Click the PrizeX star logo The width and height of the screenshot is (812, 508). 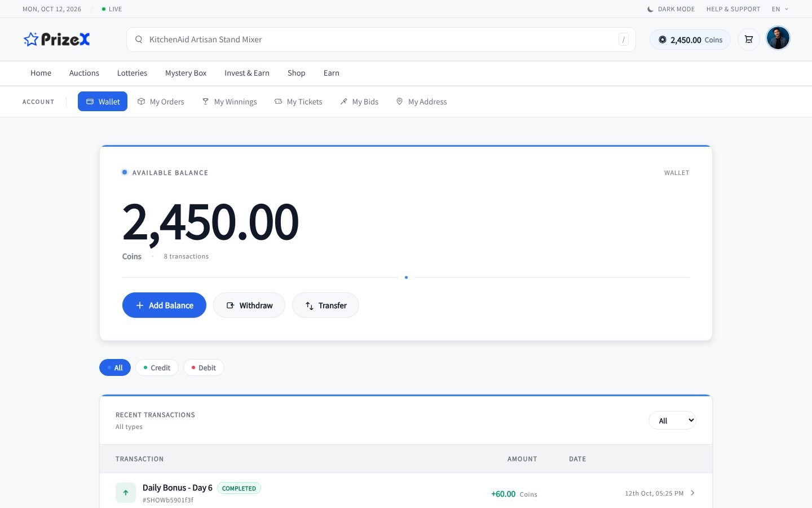pyautogui.click(x=56, y=40)
